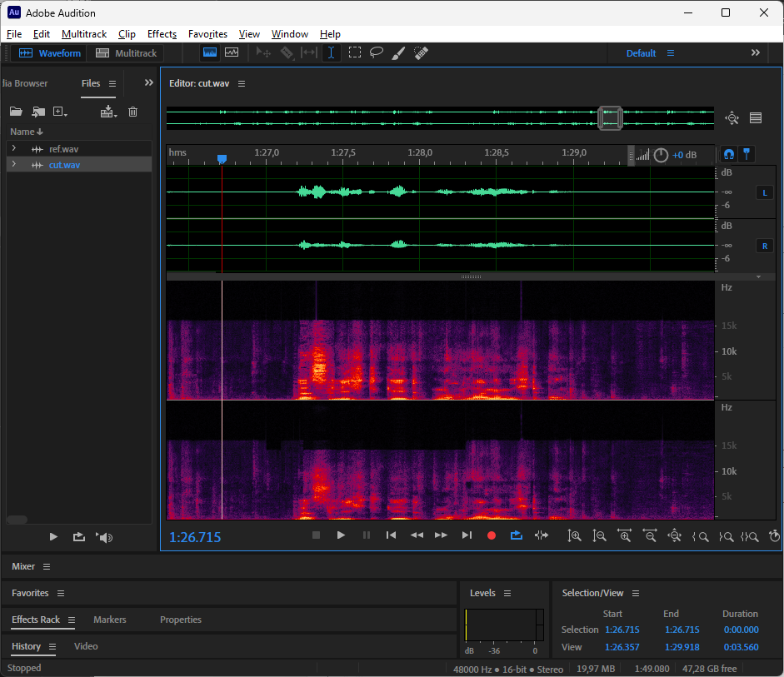The height and width of the screenshot is (677, 784).
Task: Click the Open File folder icon
Action: pyautogui.click(x=16, y=112)
